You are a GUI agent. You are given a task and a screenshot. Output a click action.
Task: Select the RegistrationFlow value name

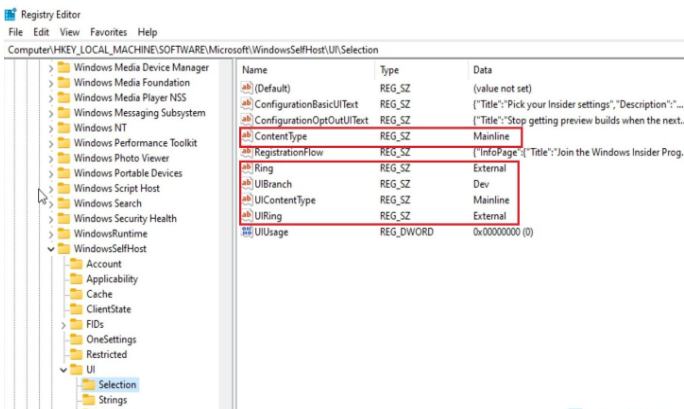click(x=289, y=152)
